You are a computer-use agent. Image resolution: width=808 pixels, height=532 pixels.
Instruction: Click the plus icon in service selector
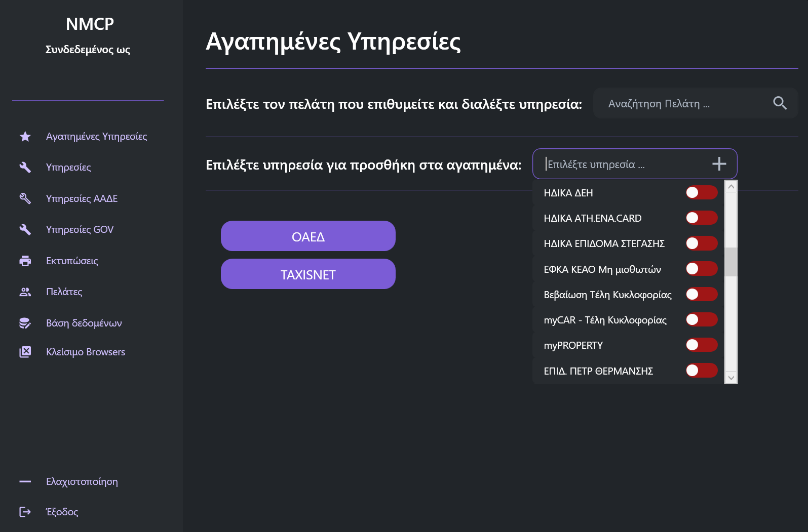[x=719, y=164]
